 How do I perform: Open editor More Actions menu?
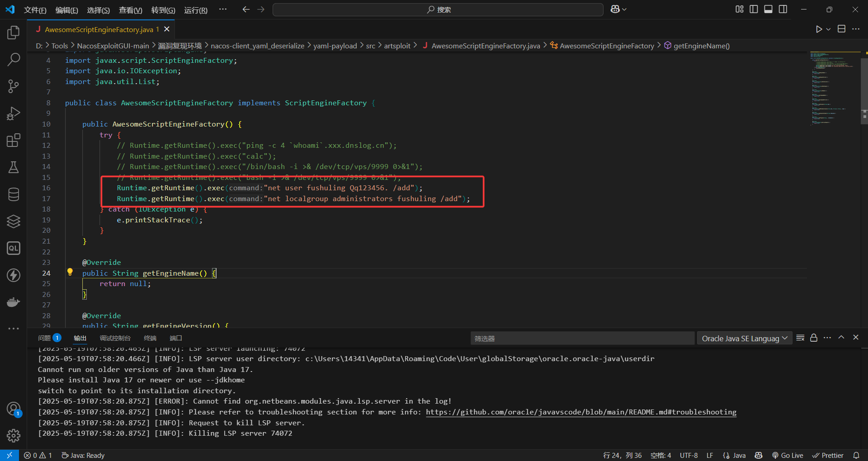point(856,29)
